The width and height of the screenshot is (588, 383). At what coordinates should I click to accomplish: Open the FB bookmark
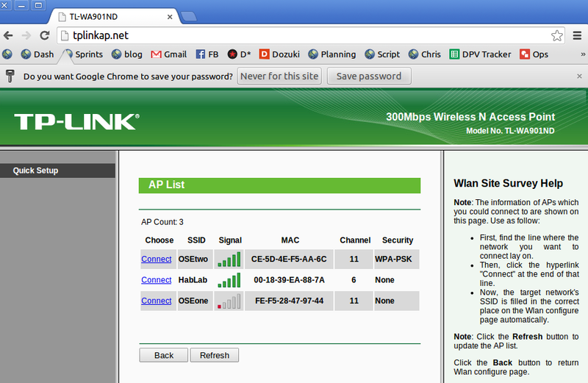pyautogui.click(x=207, y=54)
